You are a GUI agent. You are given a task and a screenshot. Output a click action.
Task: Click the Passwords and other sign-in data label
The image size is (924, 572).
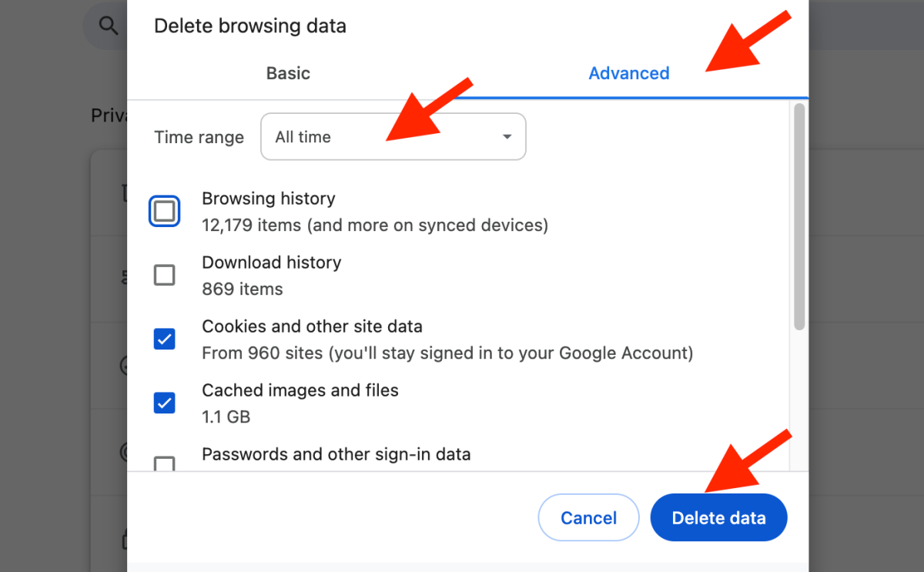[x=336, y=454]
